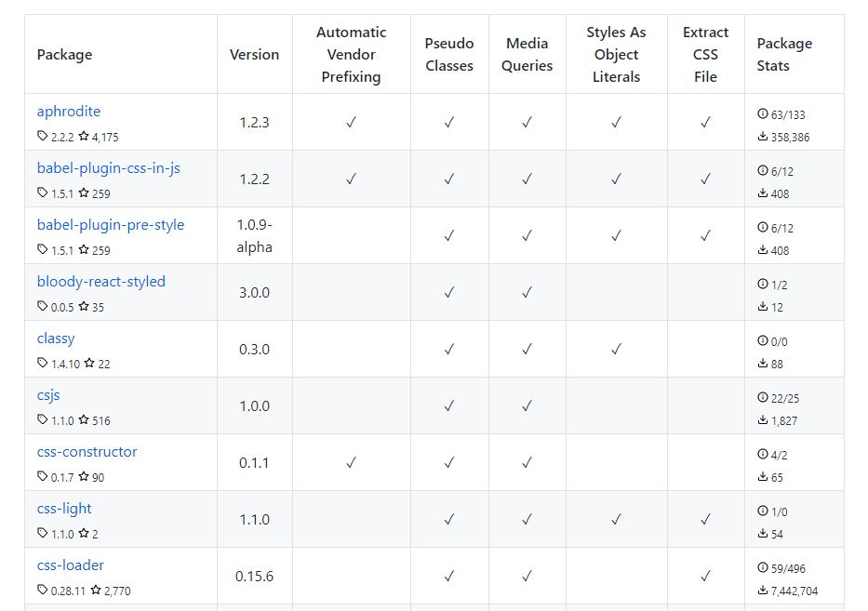Click the download icon next to 358,386
The width and height of the screenshot is (868, 611).
pos(763,137)
